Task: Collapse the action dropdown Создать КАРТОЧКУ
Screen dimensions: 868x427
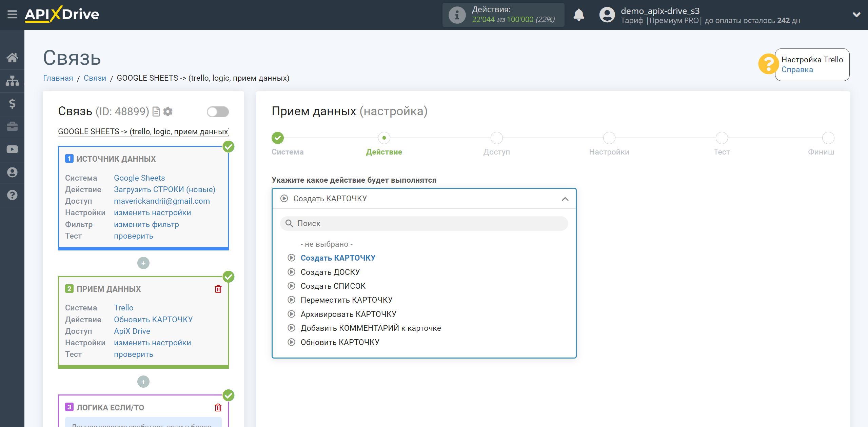Action: coord(424,199)
